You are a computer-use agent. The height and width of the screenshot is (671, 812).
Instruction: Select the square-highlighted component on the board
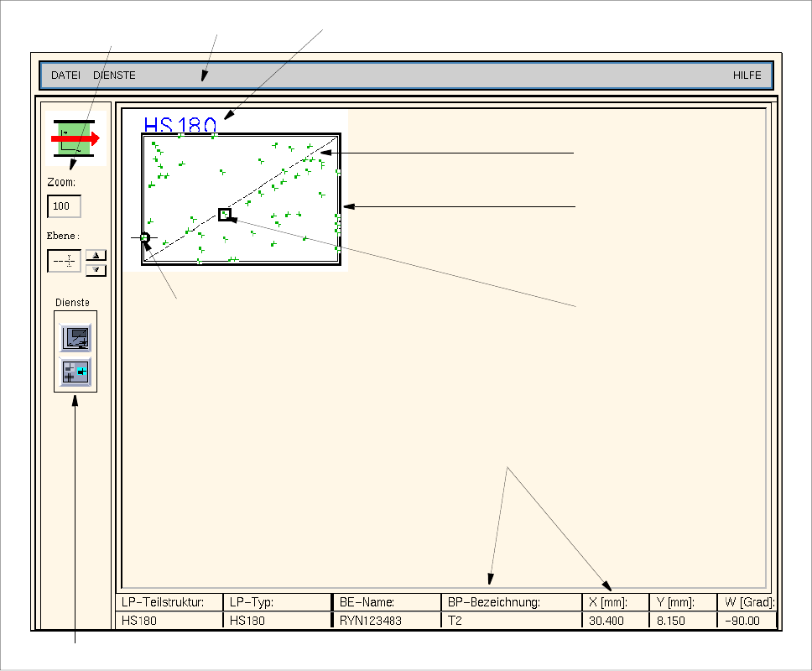click(224, 215)
